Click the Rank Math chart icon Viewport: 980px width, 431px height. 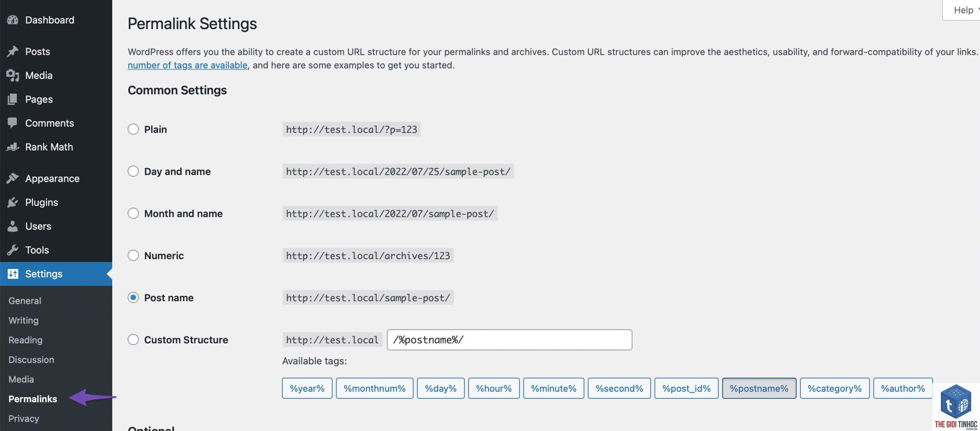[x=13, y=147]
